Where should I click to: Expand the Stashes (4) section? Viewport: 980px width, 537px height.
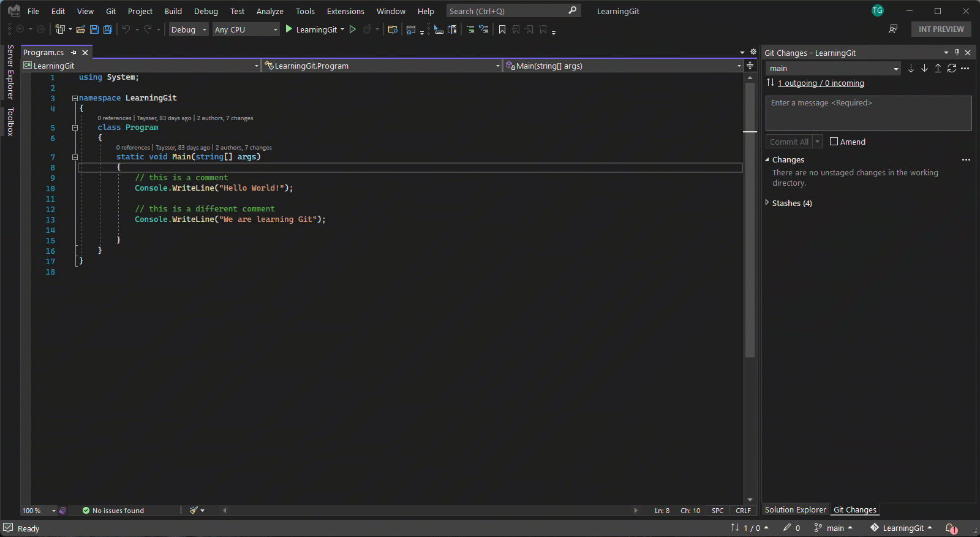coord(767,203)
